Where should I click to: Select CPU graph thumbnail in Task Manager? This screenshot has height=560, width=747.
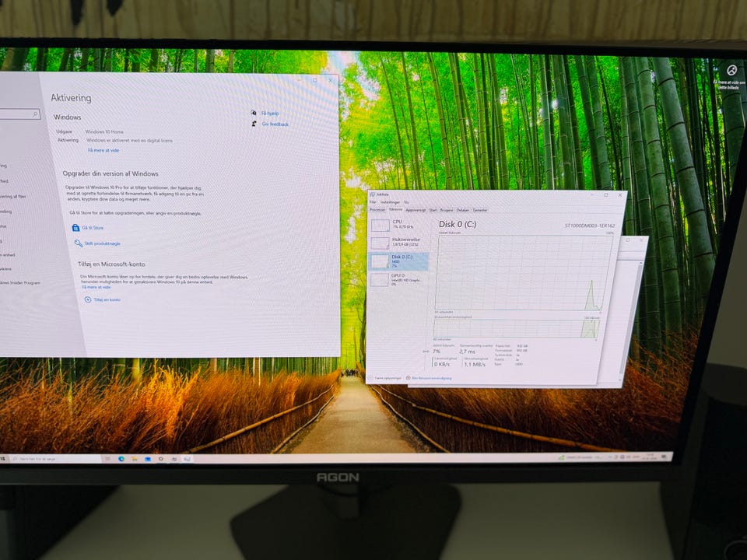tap(381, 225)
